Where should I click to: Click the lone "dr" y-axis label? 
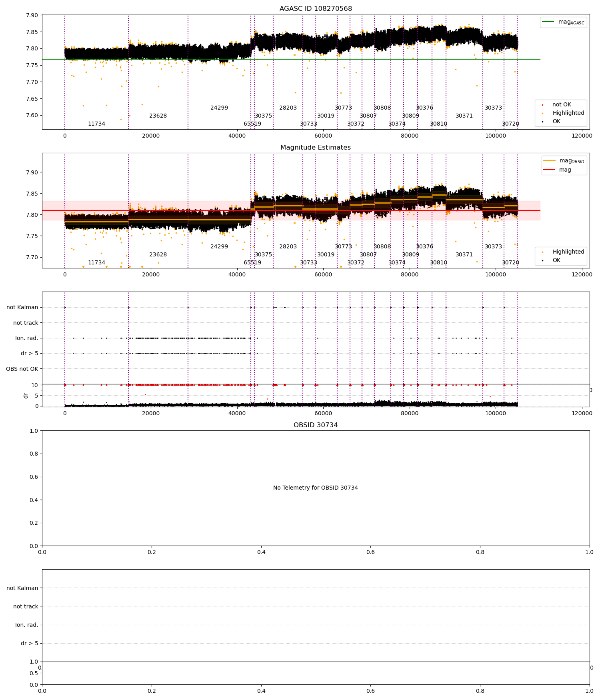click(x=26, y=396)
